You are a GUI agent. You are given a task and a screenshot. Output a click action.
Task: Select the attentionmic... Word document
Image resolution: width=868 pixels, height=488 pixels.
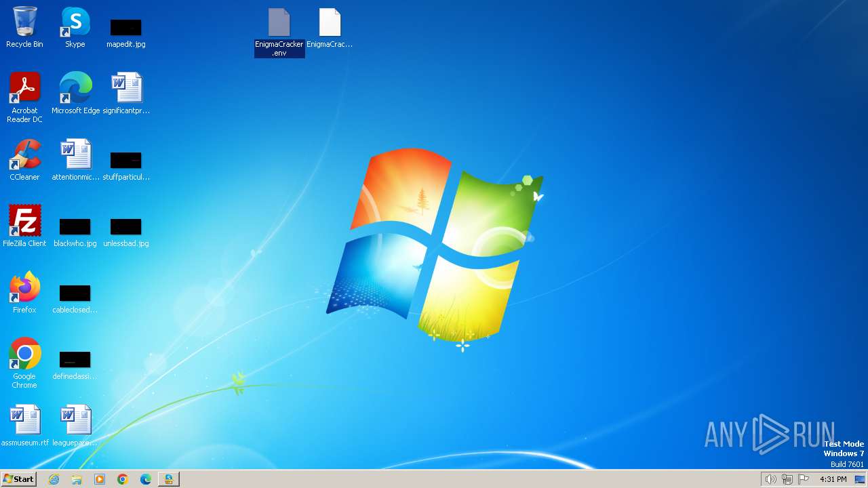coord(75,160)
